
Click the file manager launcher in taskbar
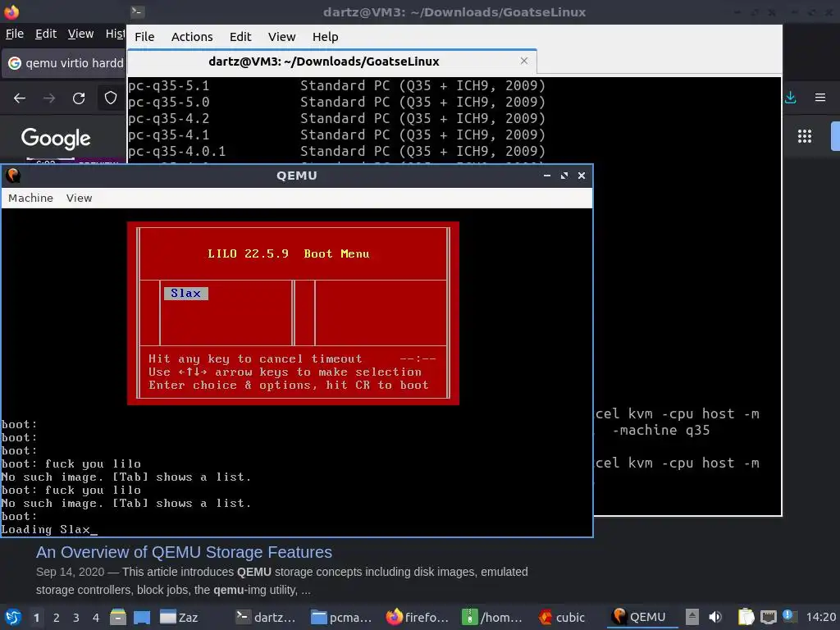coord(118,617)
